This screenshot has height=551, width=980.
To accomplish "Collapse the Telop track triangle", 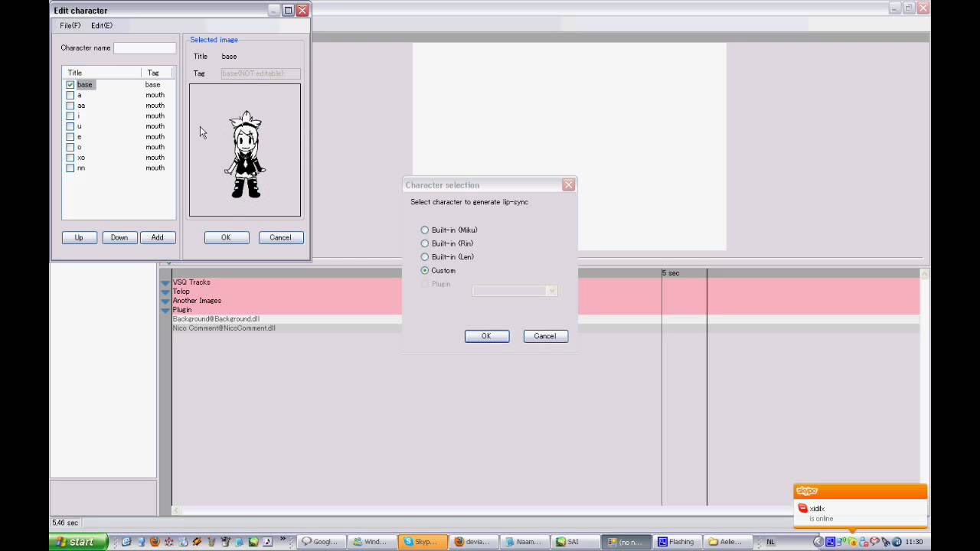I will coord(165,292).
